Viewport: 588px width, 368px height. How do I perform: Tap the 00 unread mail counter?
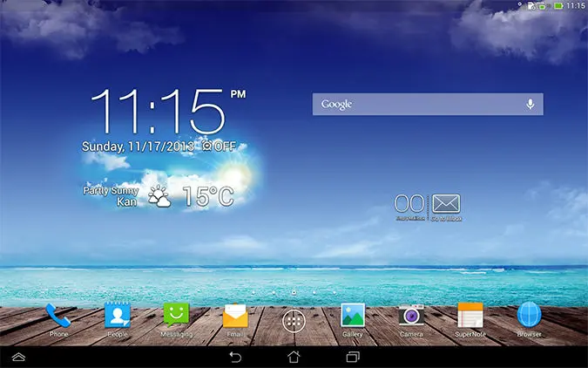409,204
